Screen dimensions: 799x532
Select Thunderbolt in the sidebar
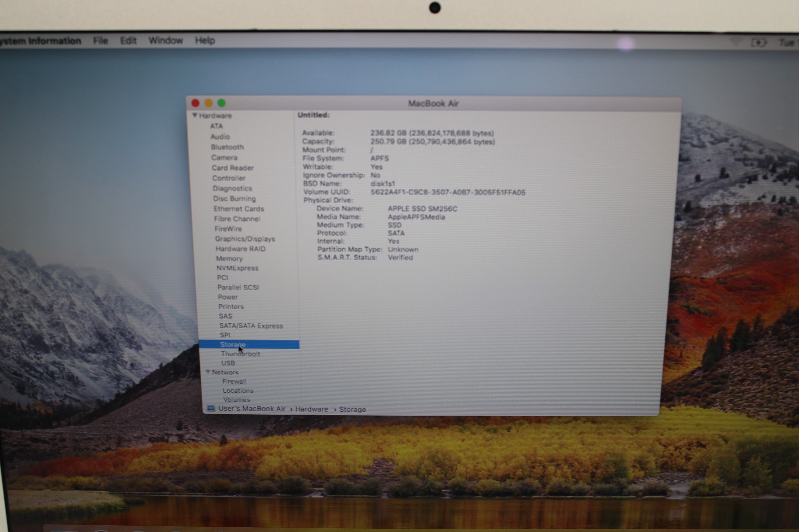click(x=241, y=354)
